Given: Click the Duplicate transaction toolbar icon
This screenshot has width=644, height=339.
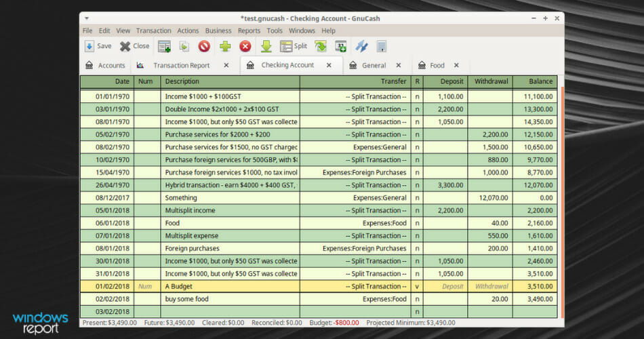Looking at the screenshot, I should (x=184, y=46).
